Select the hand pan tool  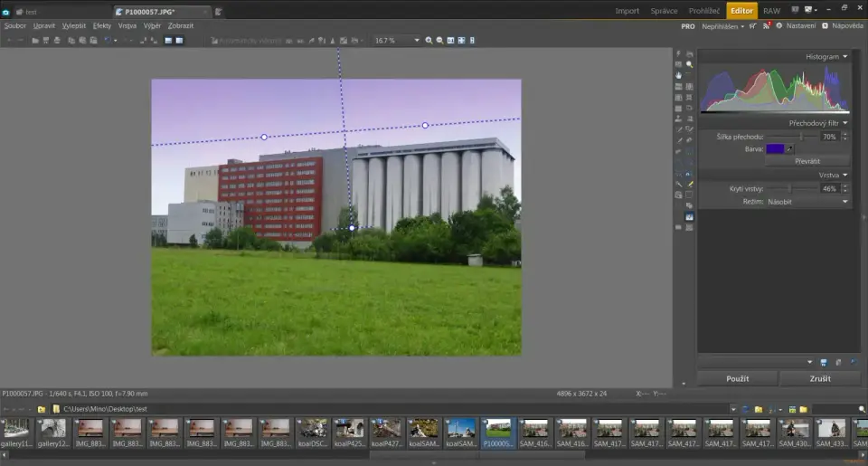click(x=678, y=75)
